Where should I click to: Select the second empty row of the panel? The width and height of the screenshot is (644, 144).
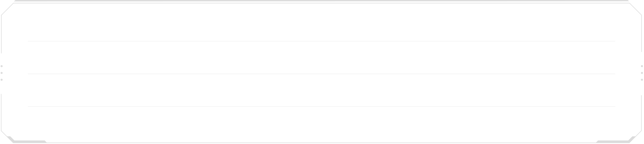pos(321,58)
